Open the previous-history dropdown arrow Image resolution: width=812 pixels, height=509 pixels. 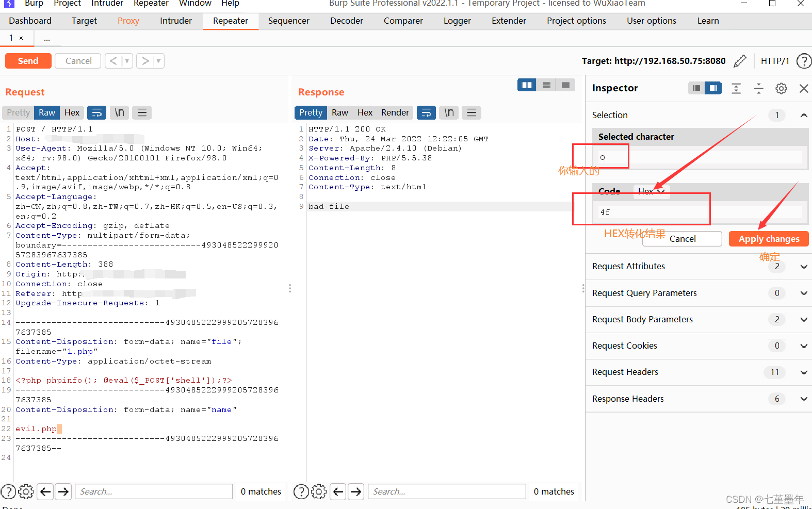point(127,61)
